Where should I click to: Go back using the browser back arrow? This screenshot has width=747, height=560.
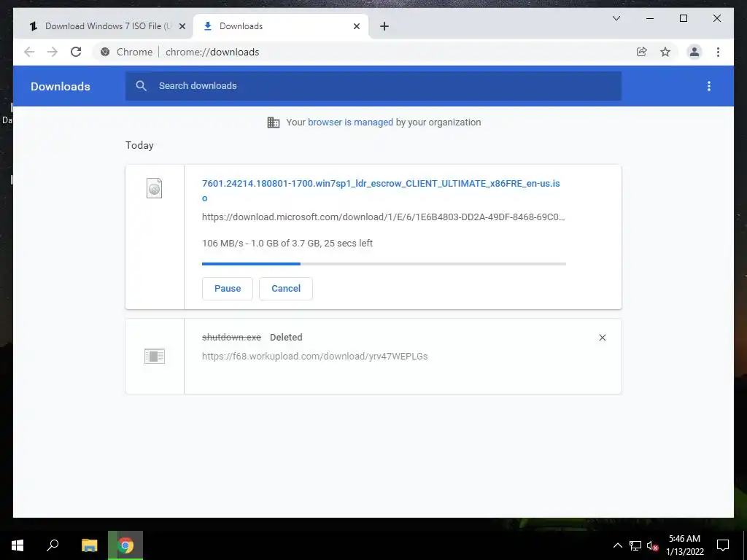tap(29, 52)
